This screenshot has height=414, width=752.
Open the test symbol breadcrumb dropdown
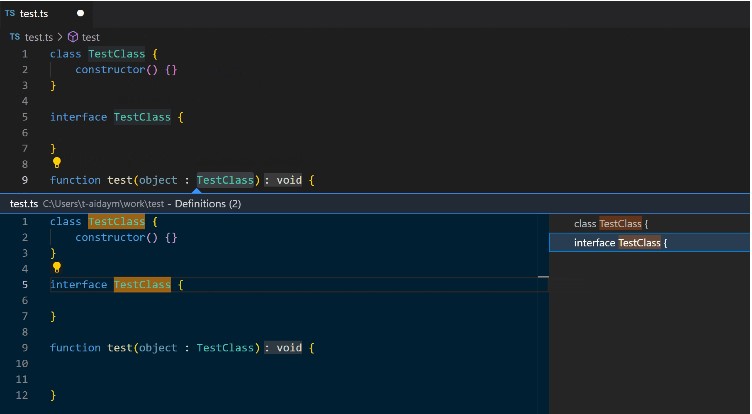tap(90, 37)
